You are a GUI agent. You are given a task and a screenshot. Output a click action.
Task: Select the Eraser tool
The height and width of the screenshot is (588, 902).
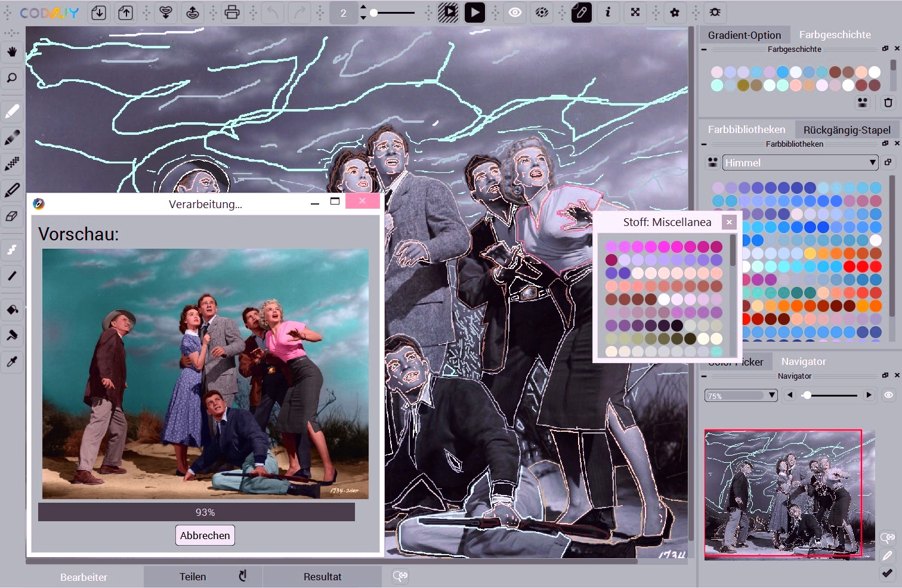(12, 216)
